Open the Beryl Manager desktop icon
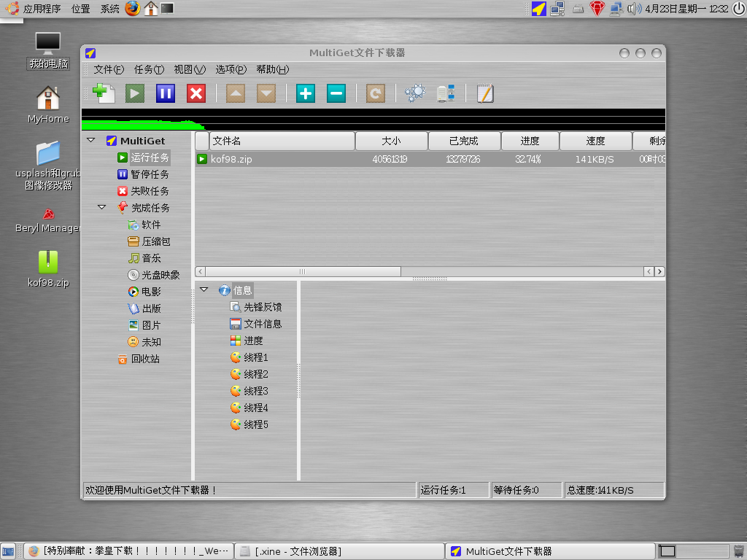Screen dimensions: 747x560 [47, 222]
